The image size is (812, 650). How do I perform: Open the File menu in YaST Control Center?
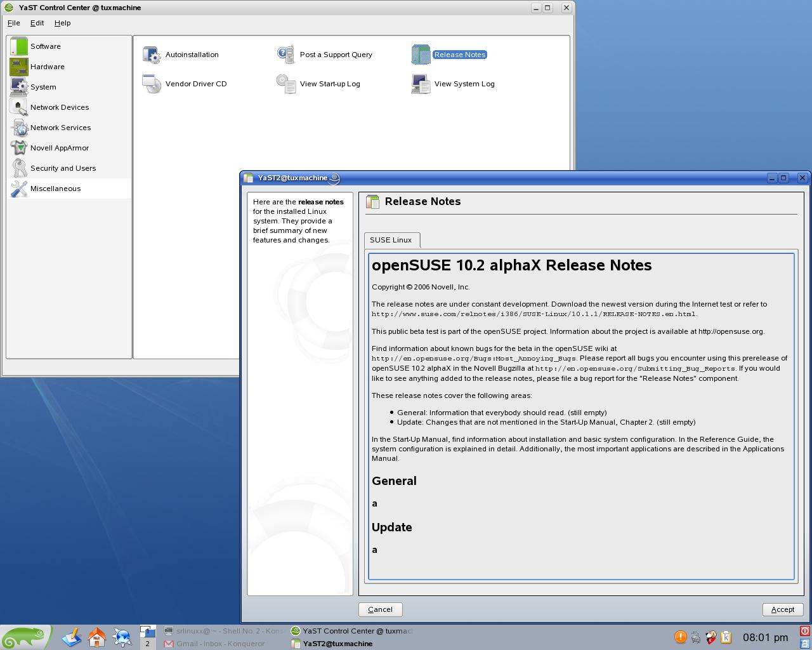tap(13, 23)
